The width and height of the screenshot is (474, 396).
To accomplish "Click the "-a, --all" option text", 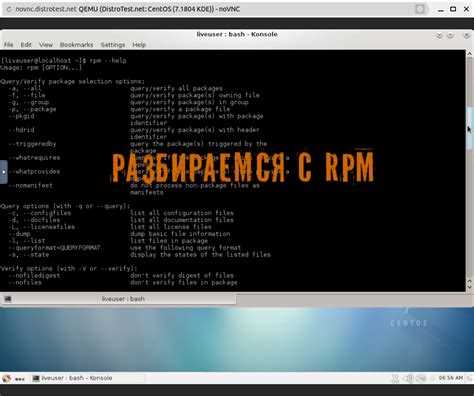I will click(x=25, y=88).
